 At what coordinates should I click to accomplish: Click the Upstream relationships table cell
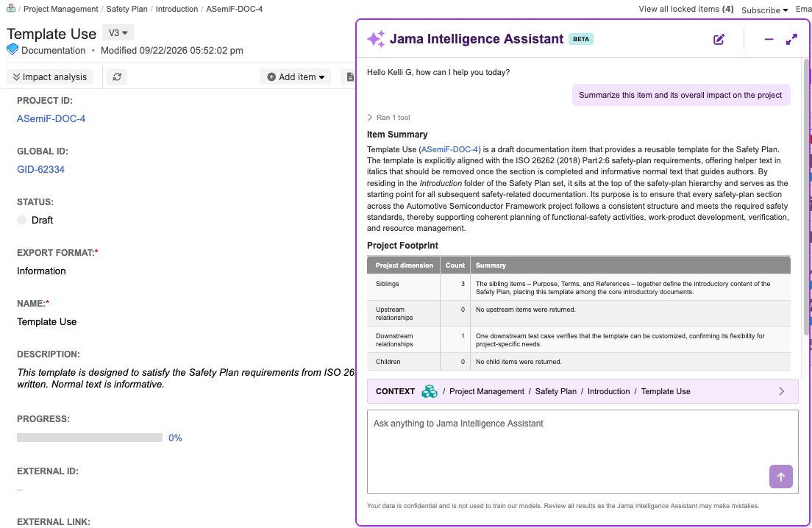pos(403,314)
